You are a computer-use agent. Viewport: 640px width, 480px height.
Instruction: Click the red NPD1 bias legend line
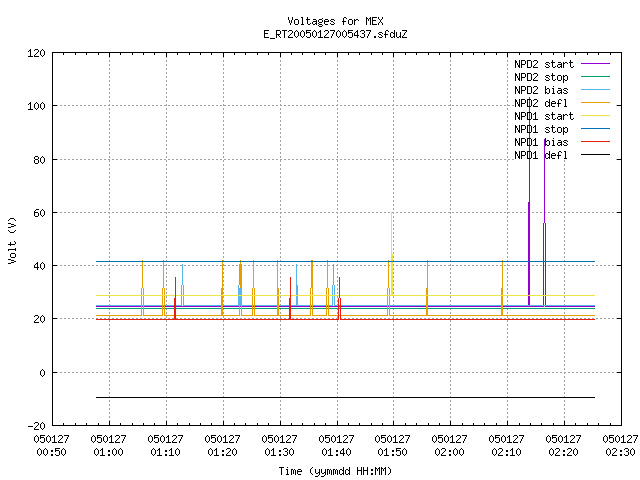[x=595, y=142]
